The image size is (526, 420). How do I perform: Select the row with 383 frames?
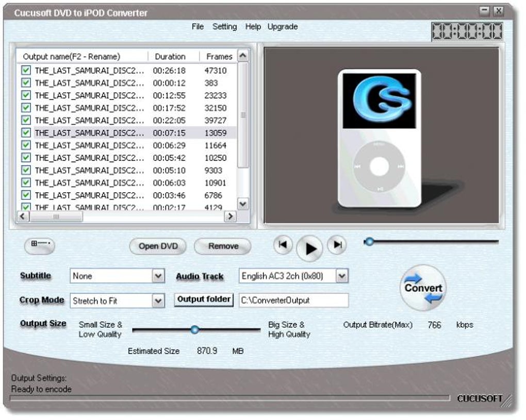coord(127,83)
